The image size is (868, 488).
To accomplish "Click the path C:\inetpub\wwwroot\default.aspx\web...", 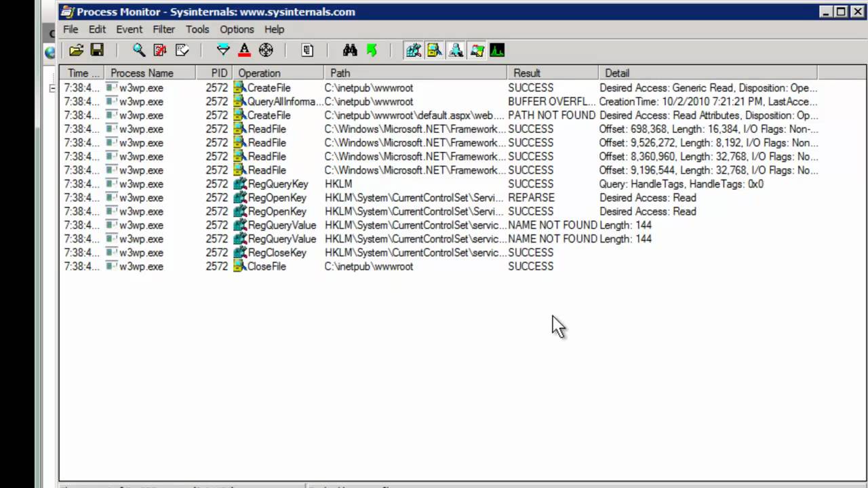I will click(x=414, y=115).
